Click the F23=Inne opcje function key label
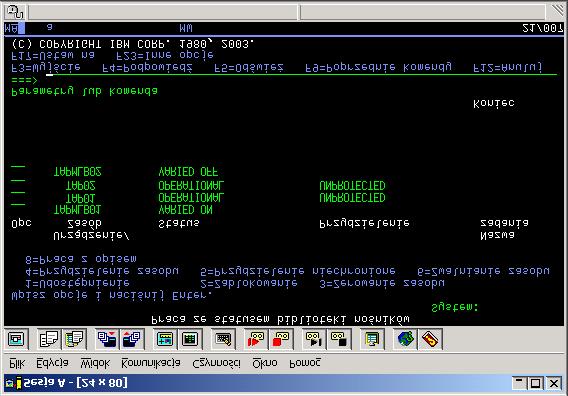The width and height of the screenshot is (568, 396). pos(165,55)
